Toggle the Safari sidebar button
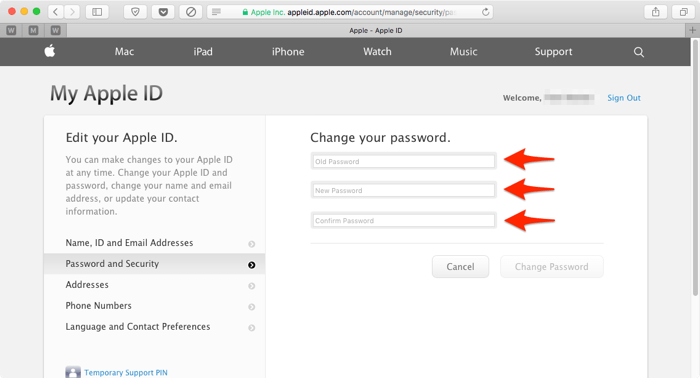This screenshot has width=700, height=378. pyautogui.click(x=97, y=12)
